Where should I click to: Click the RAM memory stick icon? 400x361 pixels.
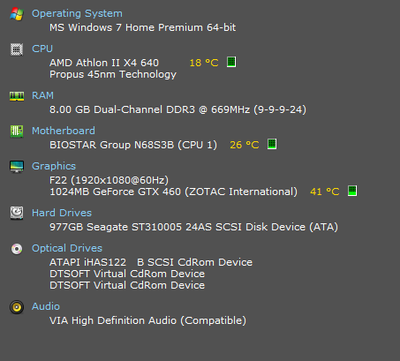(17, 97)
